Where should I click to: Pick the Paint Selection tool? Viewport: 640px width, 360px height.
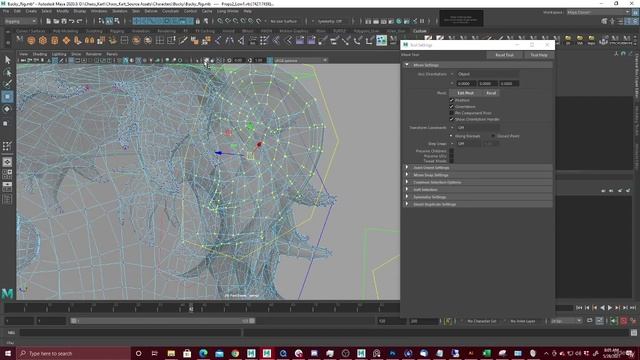pyautogui.click(x=7, y=84)
